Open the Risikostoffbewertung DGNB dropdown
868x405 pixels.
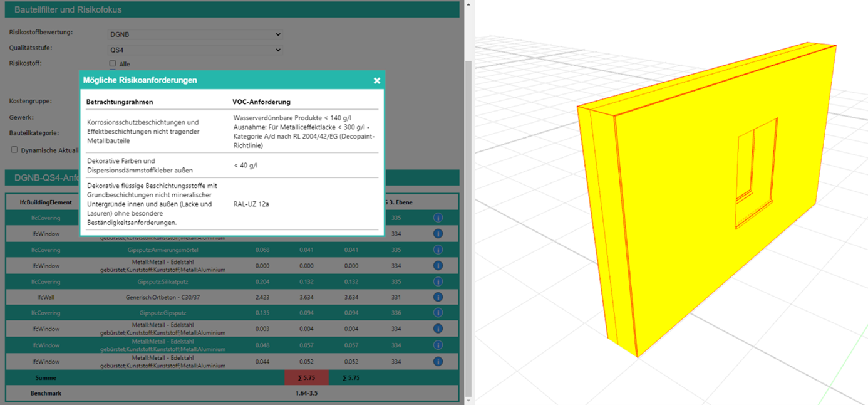[x=195, y=34]
